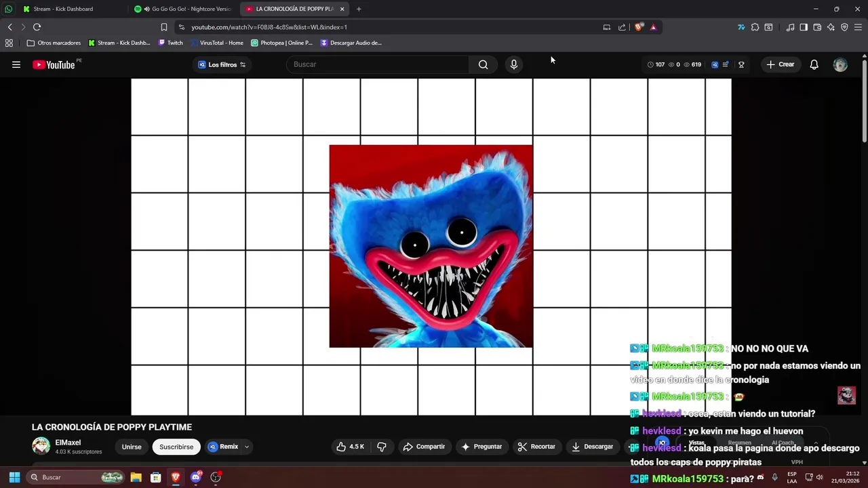868x488 pixels.
Task: Open the browser extensions puzzle icon
Action: pyautogui.click(x=755, y=27)
